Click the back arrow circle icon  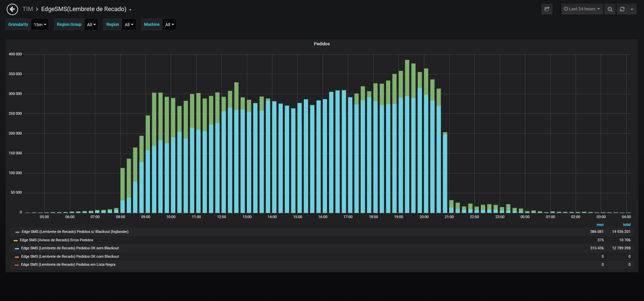[x=12, y=9]
